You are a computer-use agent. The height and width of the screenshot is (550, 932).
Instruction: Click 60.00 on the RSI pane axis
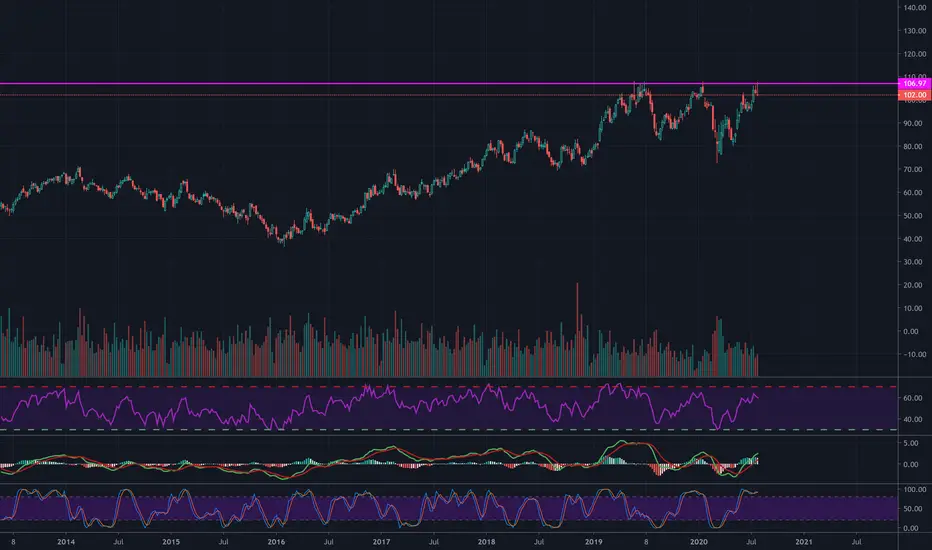coord(912,398)
